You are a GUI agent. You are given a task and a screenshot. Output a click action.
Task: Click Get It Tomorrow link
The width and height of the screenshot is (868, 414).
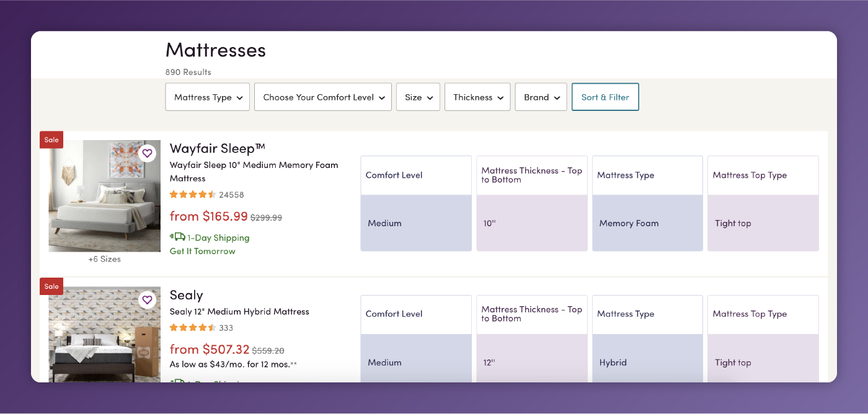pos(203,251)
